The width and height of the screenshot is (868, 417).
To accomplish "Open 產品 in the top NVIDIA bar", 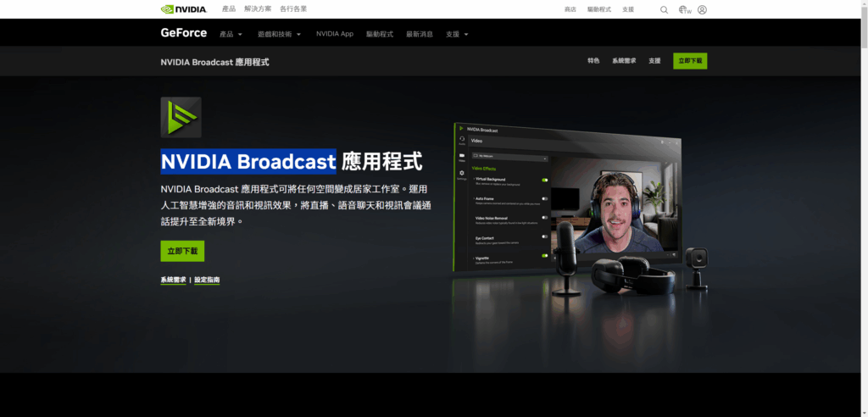I will 229,8.
